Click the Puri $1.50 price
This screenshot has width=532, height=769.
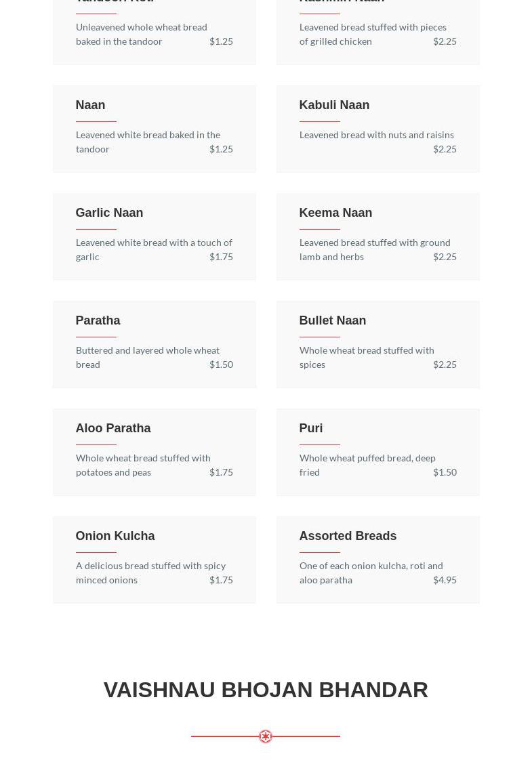[445, 472]
